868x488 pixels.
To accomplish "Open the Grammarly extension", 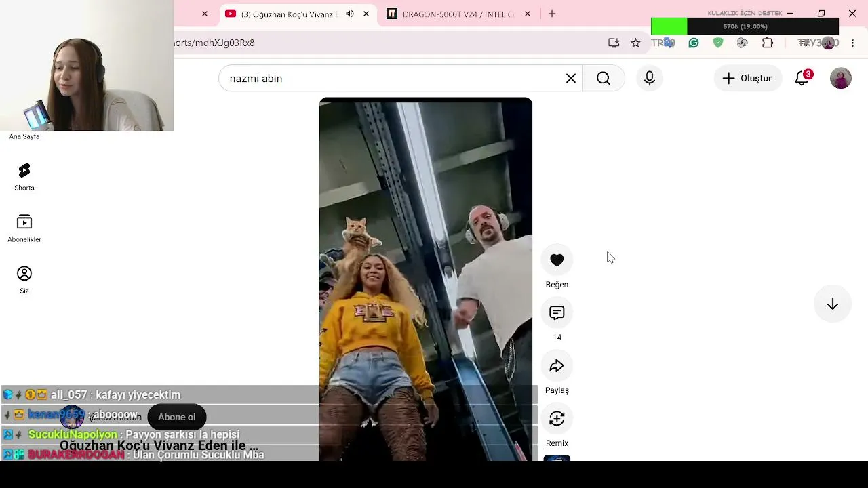I will tap(694, 43).
